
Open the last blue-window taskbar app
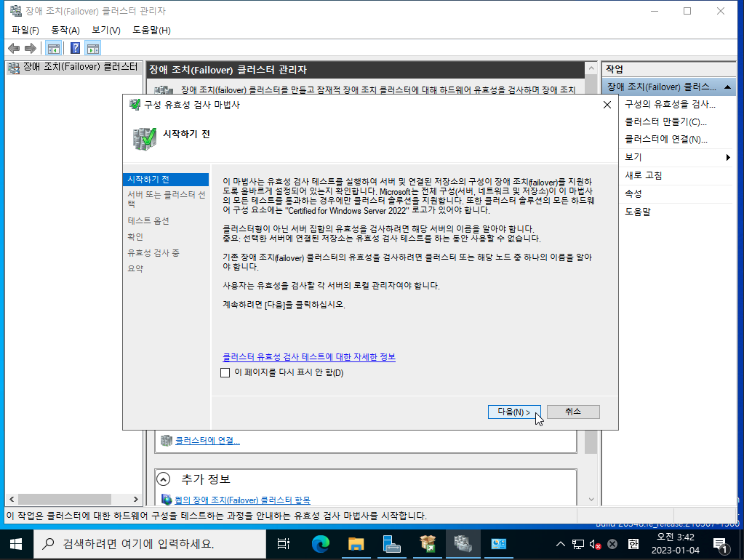(498, 544)
